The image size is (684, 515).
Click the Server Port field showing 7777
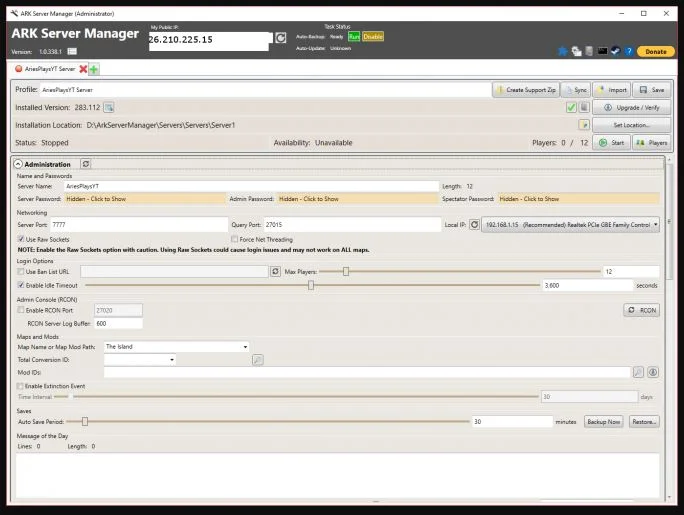point(139,225)
